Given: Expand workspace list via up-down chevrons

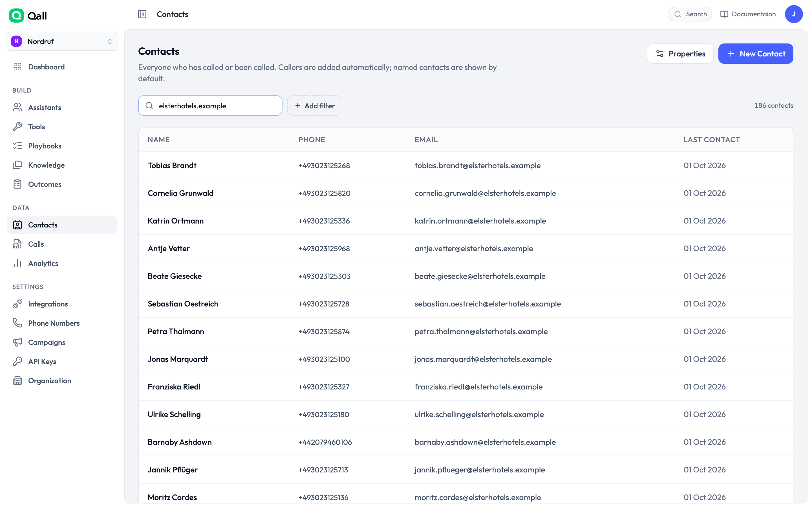Looking at the screenshot, I should [109, 41].
